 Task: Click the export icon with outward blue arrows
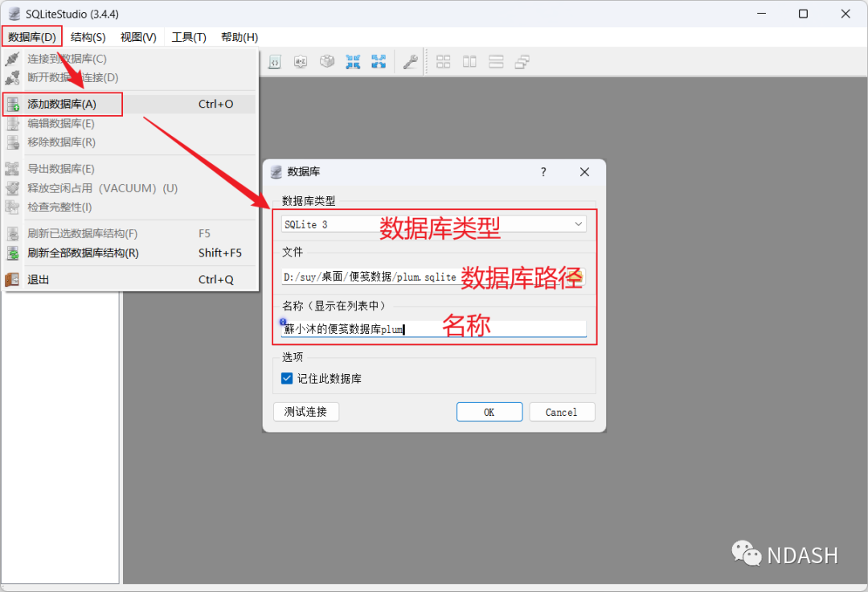coord(379,61)
